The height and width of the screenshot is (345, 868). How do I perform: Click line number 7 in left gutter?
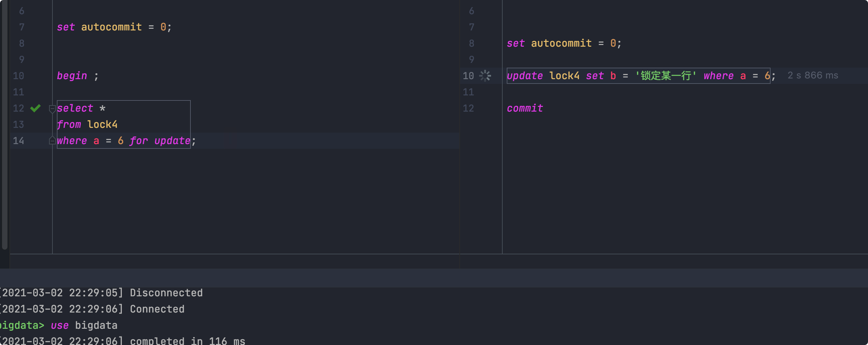pyautogui.click(x=22, y=27)
